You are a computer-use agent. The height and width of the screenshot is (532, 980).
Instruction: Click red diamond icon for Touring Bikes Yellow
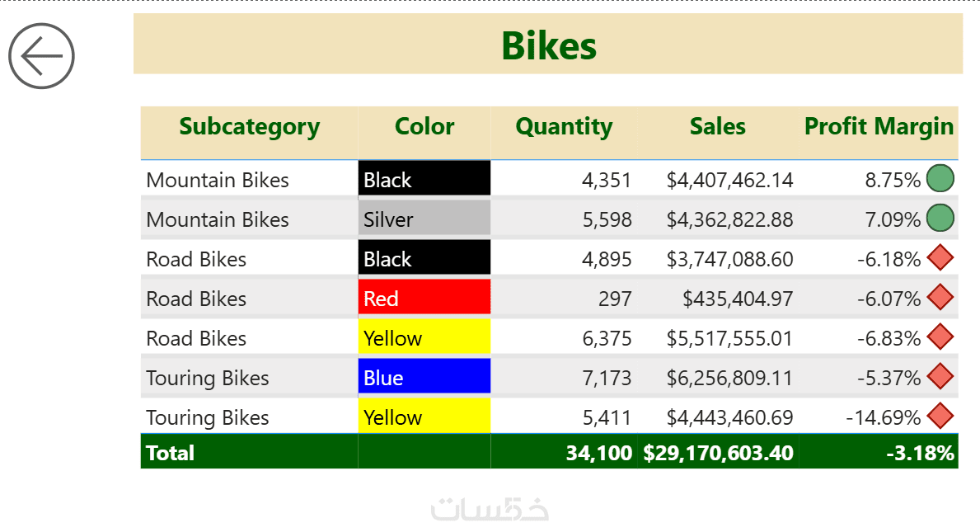[940, 417]
